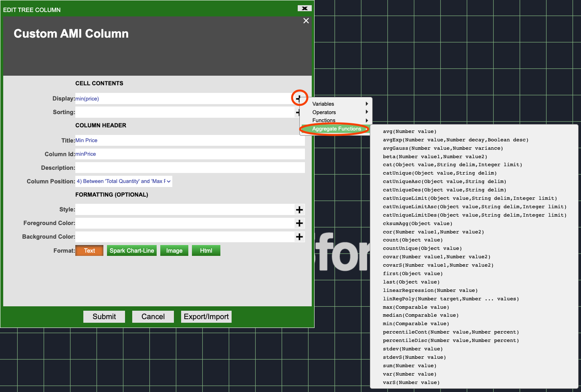The height and width of the screenshot is (392, 581).
Task: Close the Custom AMI Column panel
Action: (306, 21)
